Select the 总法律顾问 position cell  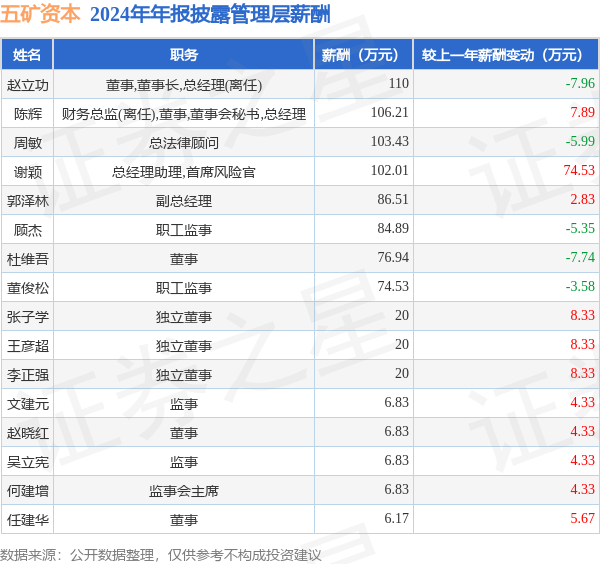pos(184,143)
